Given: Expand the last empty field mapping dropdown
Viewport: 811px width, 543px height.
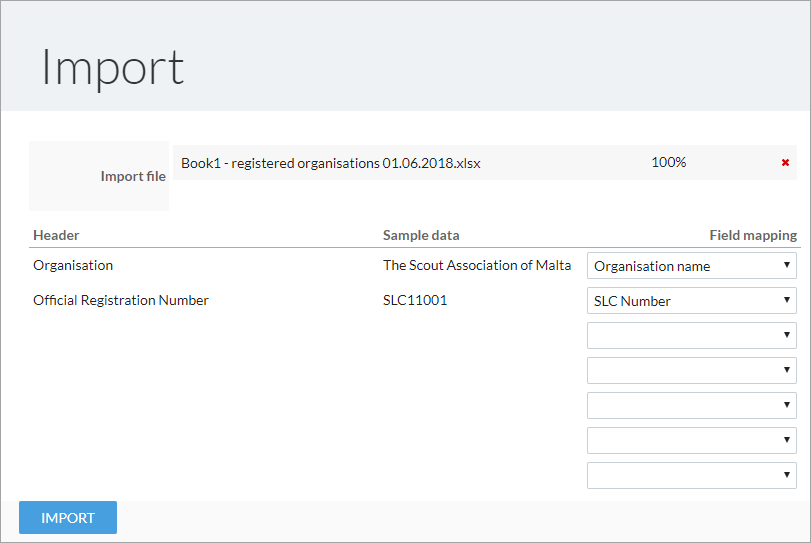Looking at the screenshot, I should coord(691,476).
